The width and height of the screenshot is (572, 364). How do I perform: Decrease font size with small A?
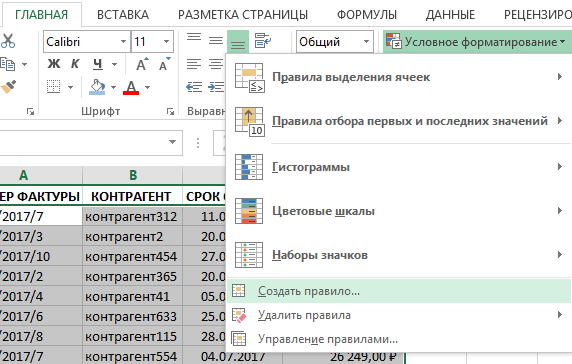coord(164,64)
